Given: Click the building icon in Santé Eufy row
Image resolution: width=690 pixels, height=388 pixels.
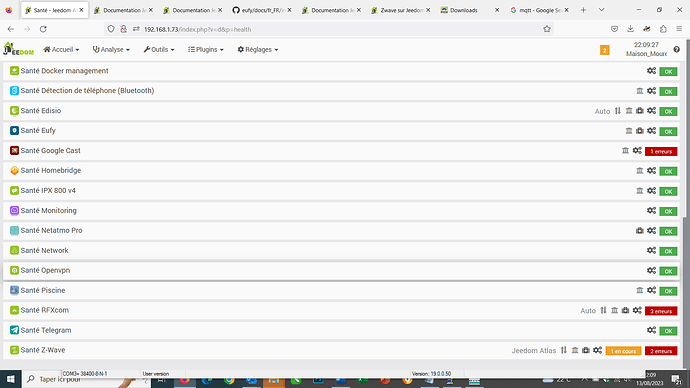Looking at the screenshot, I should 629,131.
